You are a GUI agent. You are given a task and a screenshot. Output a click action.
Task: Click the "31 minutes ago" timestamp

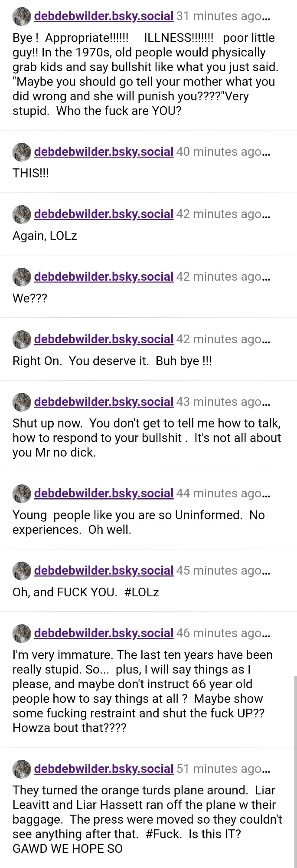(x=219, y=16)
